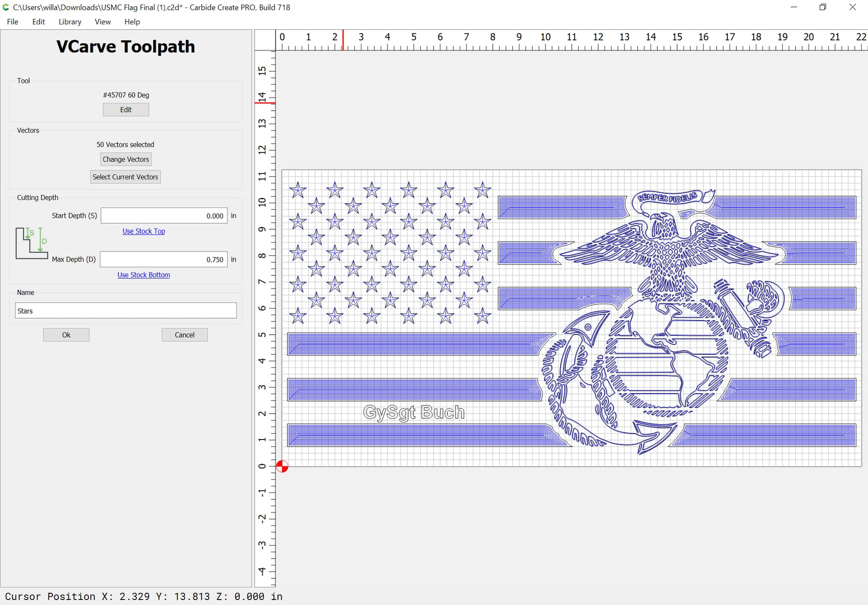The height and width of the screenshot is (605, 868).
Task: Open the Library menu
Action: point(70,22)
